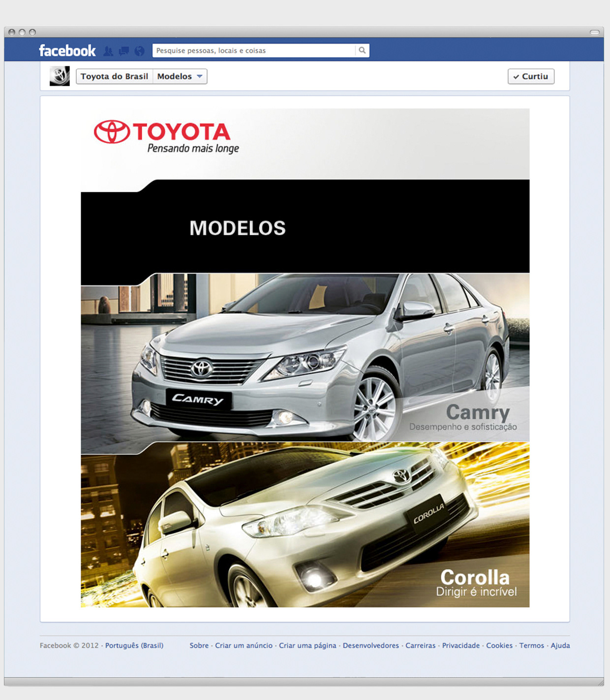Viewport: 610px width, 700px height.
Task: Open the Carreiras footer link
Action: point(421,645)
